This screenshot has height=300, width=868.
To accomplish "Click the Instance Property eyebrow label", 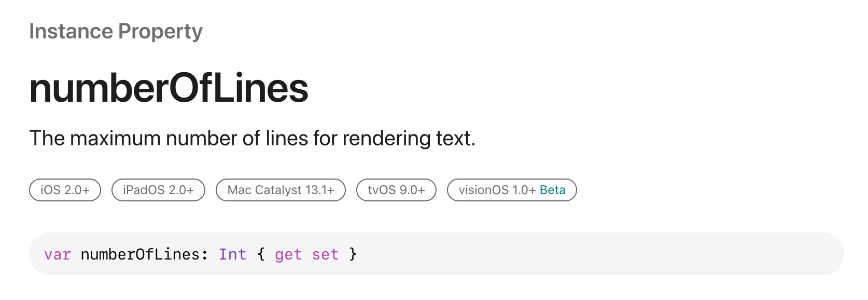I will [x=116, y=32].
